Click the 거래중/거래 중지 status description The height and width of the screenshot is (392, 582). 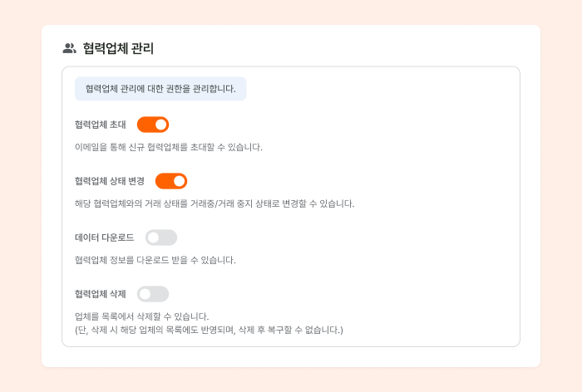pos(215,203)
